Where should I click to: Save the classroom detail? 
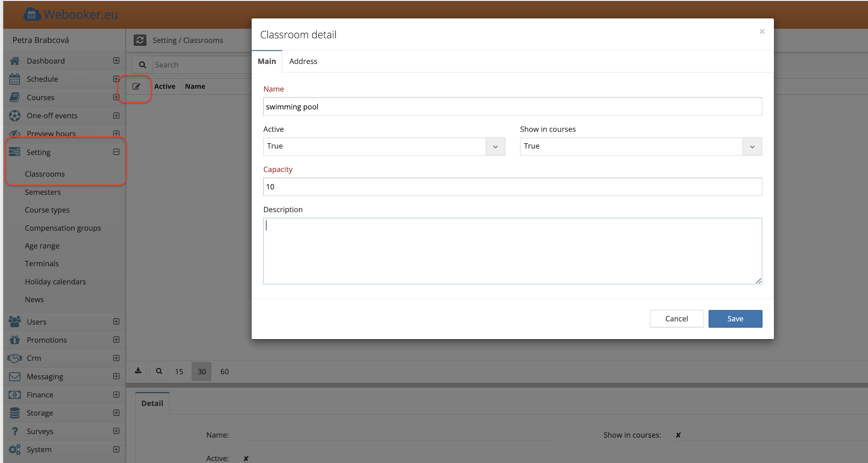[x=735, y=319]
